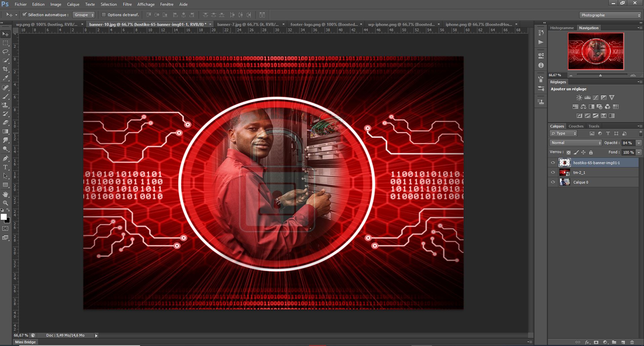
Task: Select the Lasso tool
Action: point(5,52)
